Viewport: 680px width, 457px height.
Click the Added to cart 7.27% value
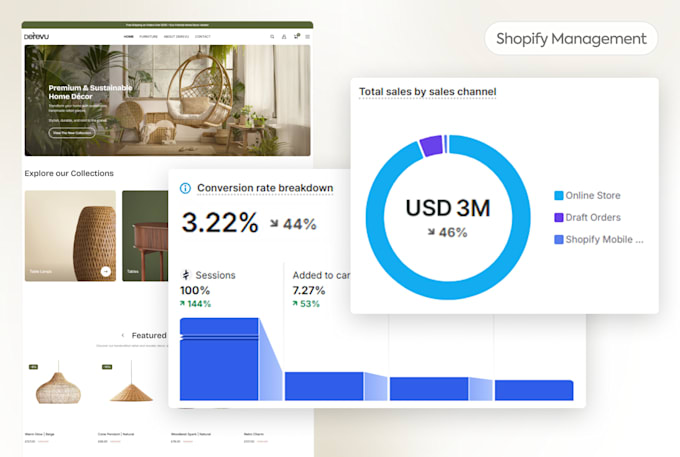click(x=309, y=290)
